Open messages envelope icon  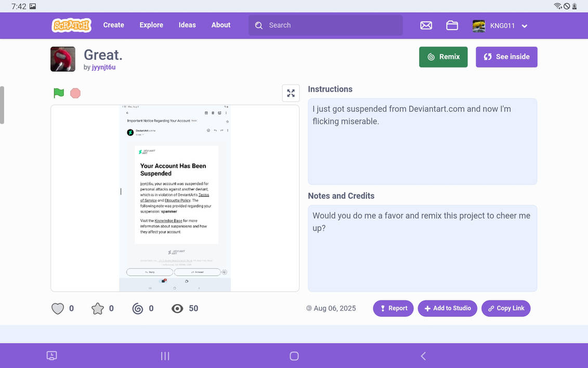(x=426, y=26)
